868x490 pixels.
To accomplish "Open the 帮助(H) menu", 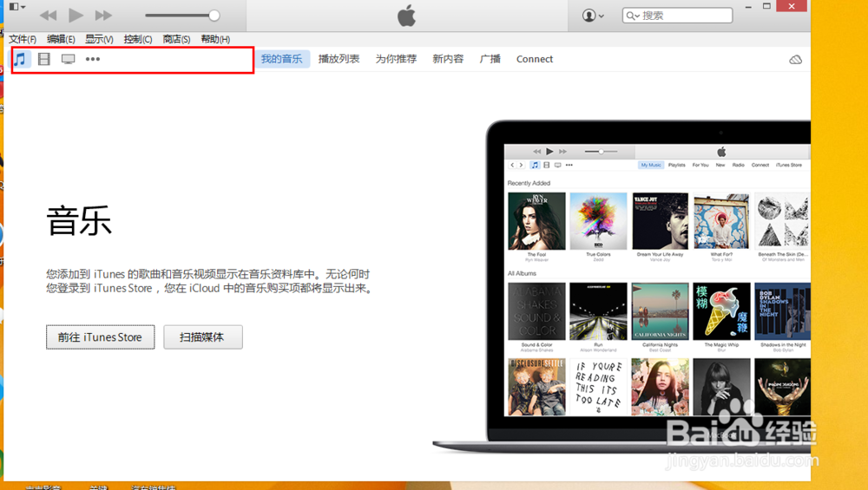I will 215,39.
